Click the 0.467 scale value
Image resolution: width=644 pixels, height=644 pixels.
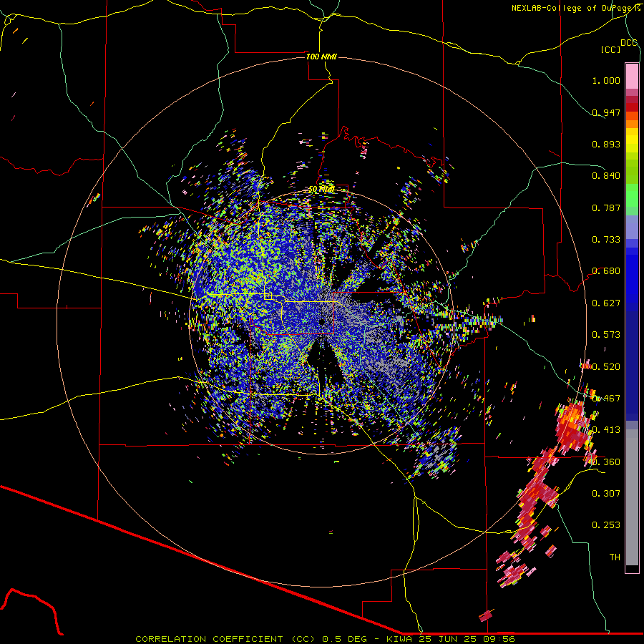606,399
